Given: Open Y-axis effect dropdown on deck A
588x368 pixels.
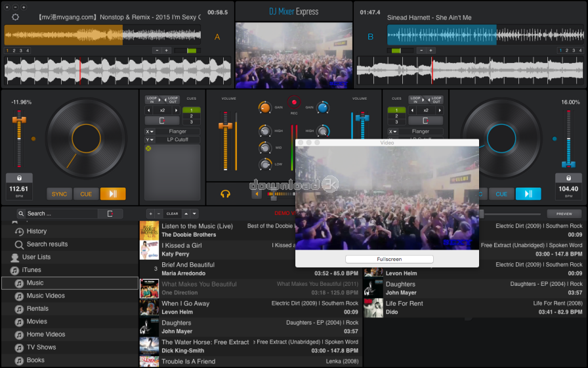Looking at the screenshot, I should click(150, 140).
